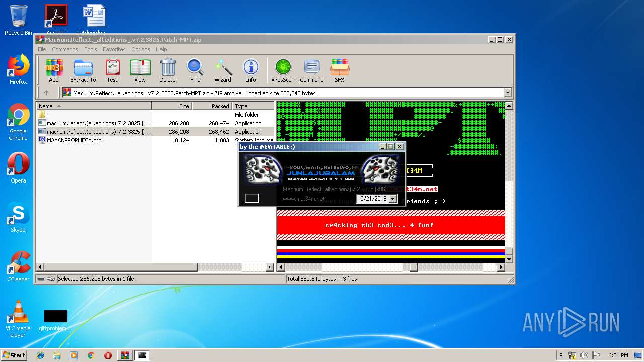Open Windows Explorer from taskbar
644x362 pixels.
coord(57,355)
